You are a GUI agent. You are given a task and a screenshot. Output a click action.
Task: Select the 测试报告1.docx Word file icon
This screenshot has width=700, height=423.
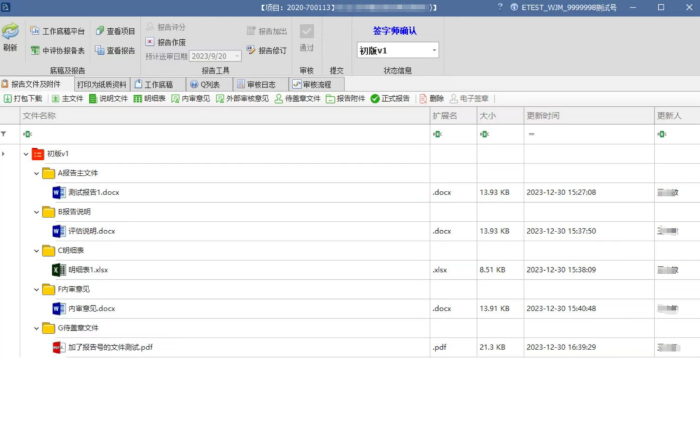click(x=58, y=192)
